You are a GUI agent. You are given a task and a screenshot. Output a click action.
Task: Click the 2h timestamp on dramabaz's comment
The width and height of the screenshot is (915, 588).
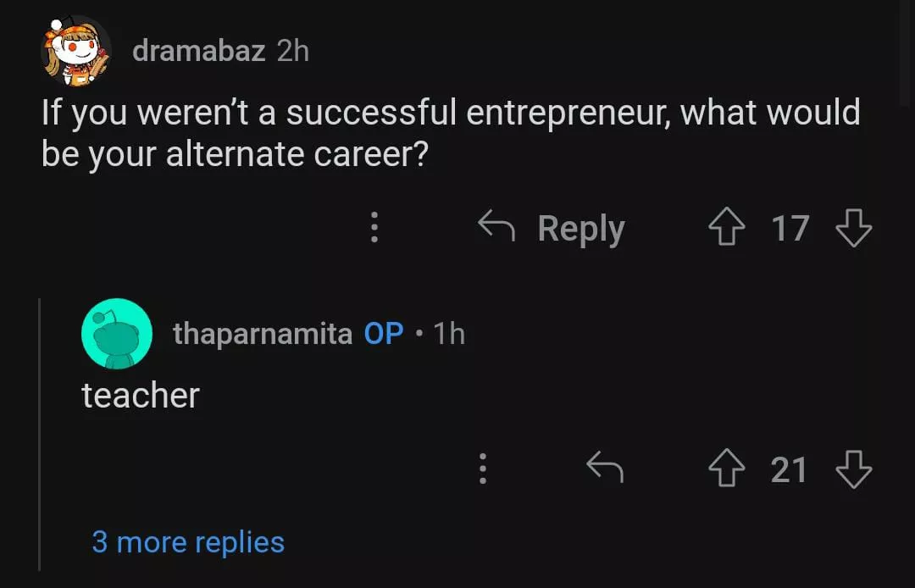[x=293, y=51]
